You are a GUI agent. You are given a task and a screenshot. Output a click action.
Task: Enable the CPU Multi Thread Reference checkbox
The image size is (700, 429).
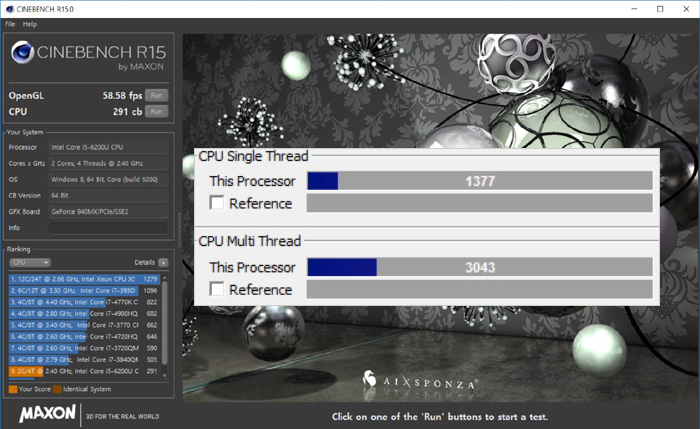(x=217, y=289)
